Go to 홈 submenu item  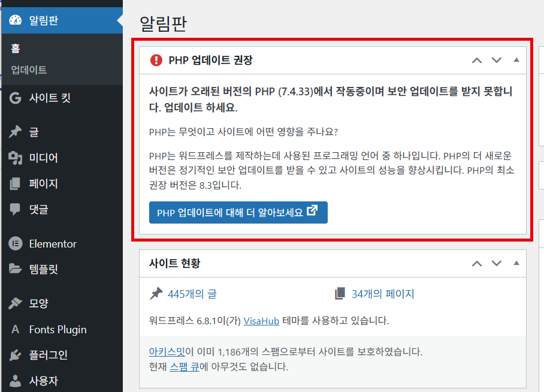coord(15,49)
